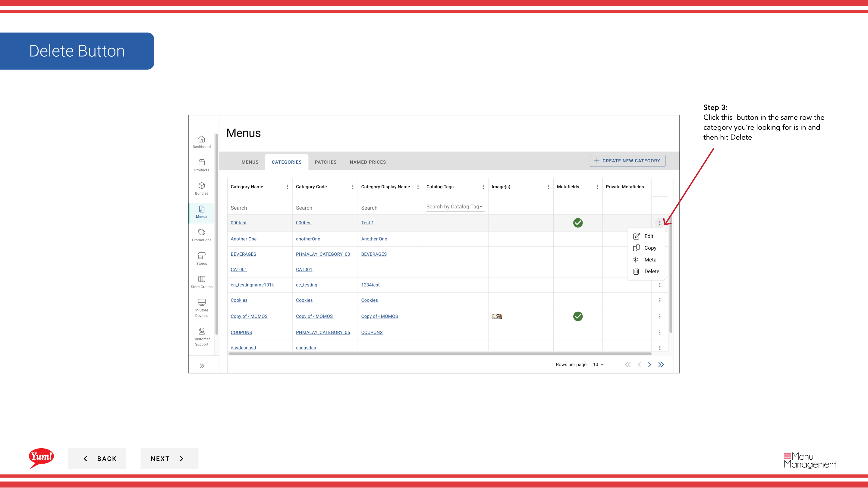Choose Meta from the context menu
This screenshot has height=488, width=868.
point(646,260)
